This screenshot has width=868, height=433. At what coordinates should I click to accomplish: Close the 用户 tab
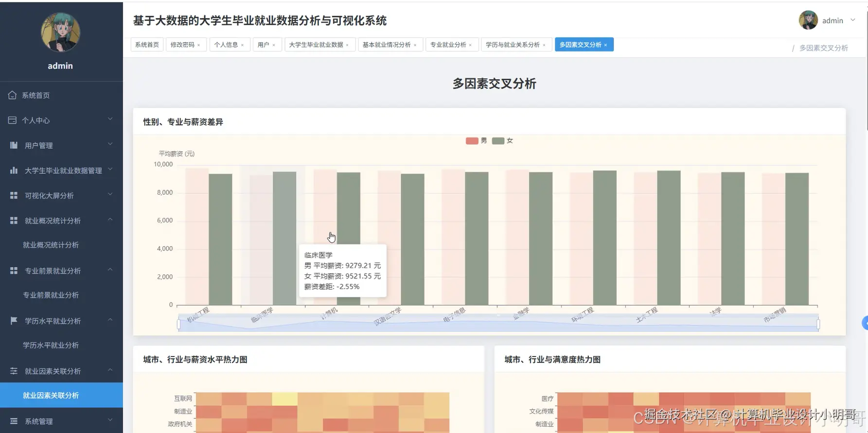point(274,45)
